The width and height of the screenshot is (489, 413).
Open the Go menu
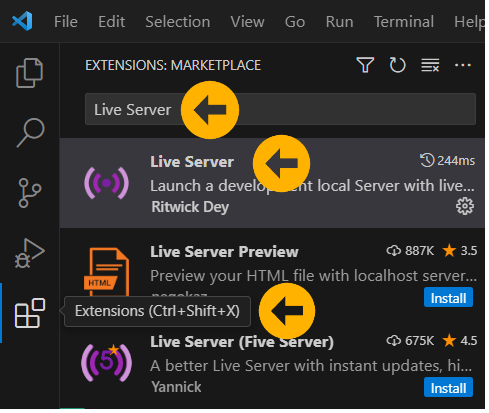pyautogui.click(x=295, y=22)
